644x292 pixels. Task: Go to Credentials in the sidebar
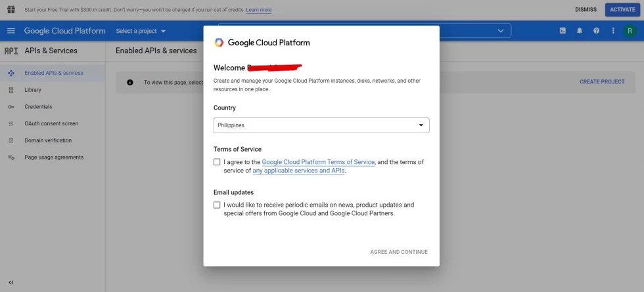click(x=38, y=107)
